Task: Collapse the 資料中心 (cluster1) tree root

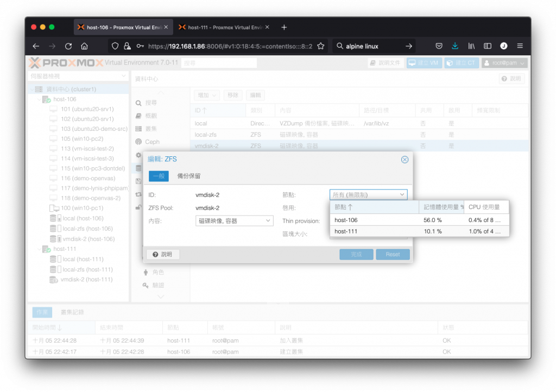Action: click(x=32, y=90)
